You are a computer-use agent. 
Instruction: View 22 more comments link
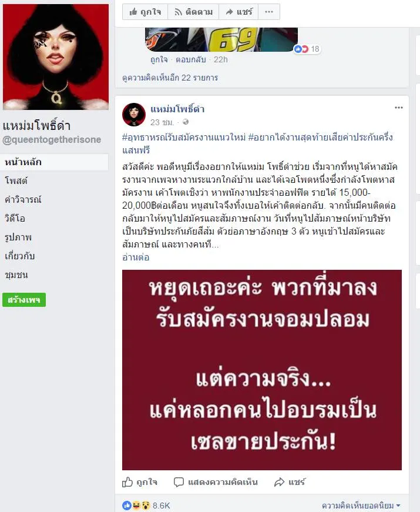pyautogui.click(x=170, y=78)
